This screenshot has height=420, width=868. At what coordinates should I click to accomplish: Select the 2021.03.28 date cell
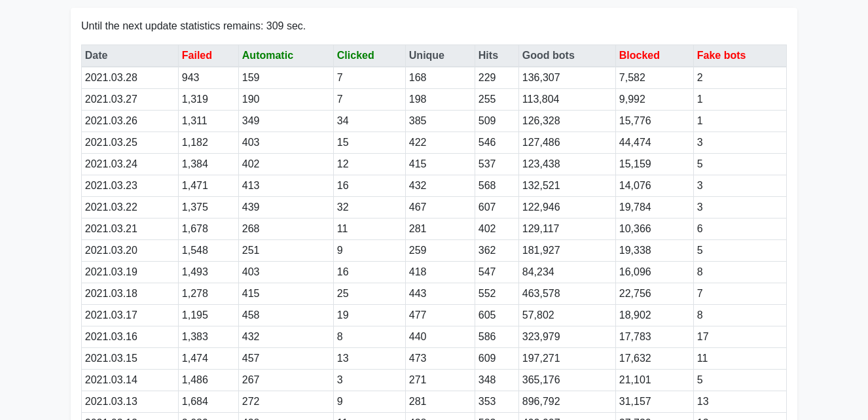[111, 78]
